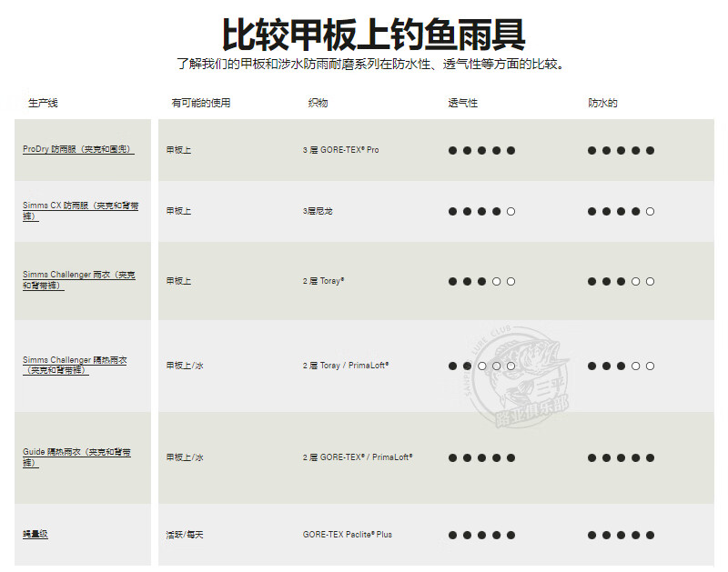Image resolution: width=728 pixels, height=572 pixels.
Task: Click the 有可能的使用 column header
Action: [200, 103]
